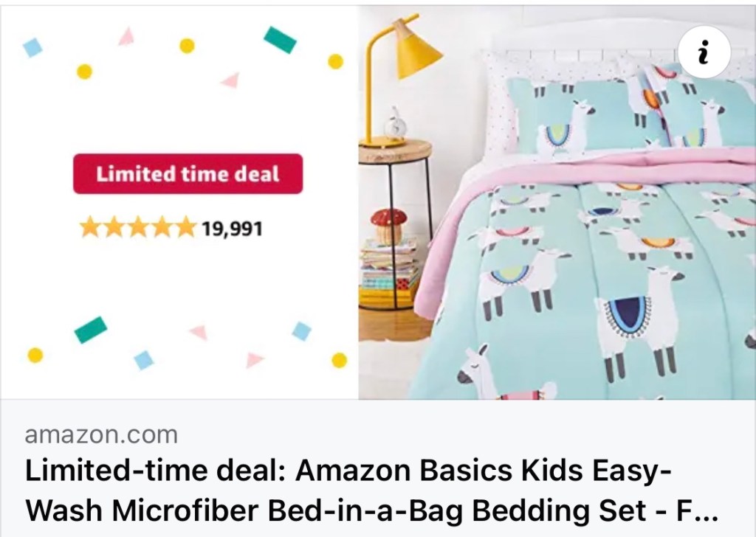Image resolution: width=756 pixels, height=537 pixels.
Task: Click the teal confetti rectangle at top
Action: pos(280,40)
